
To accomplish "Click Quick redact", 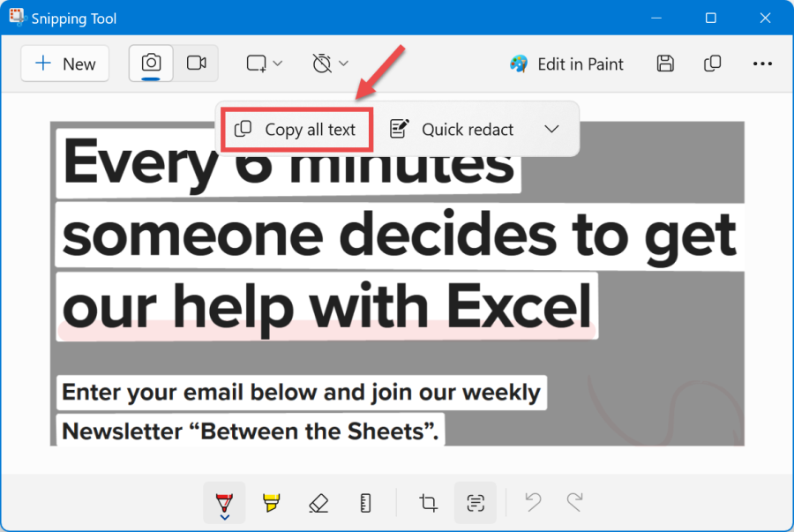I will 452,130.
